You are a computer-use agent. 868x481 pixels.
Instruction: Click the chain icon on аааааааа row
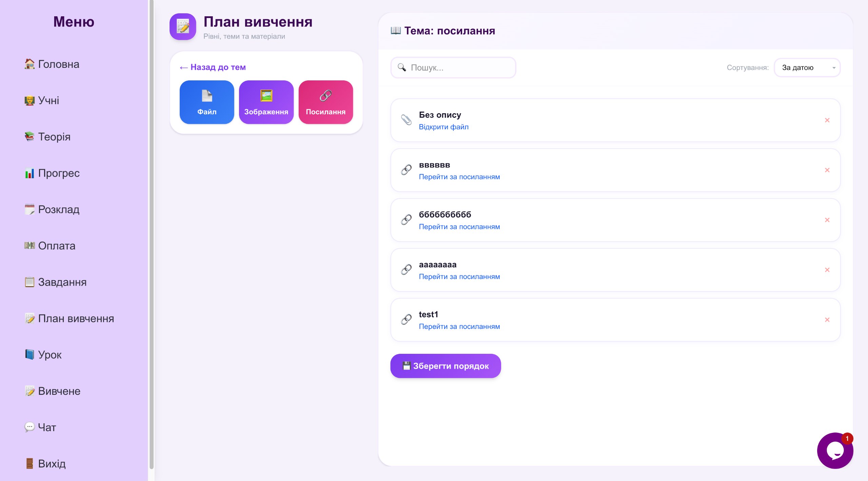[x=406, y=269]
